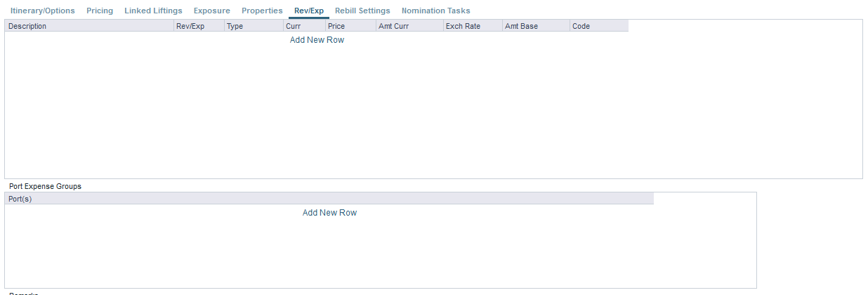Screen dimensions: 868x295
Task: Open the Itinerary/Options tab
Action: pyautogui.click(x=42, y=11)
